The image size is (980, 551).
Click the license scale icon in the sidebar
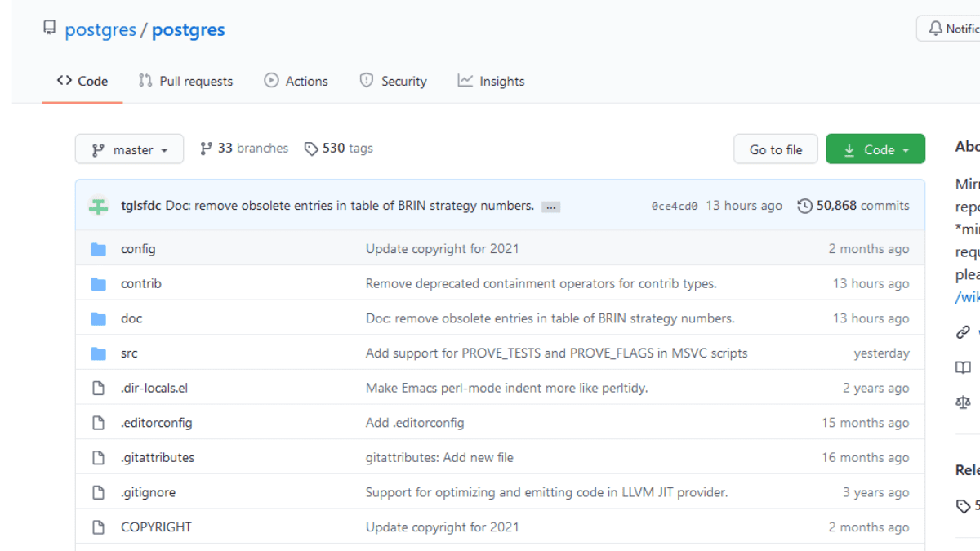[x=963, y=402]
